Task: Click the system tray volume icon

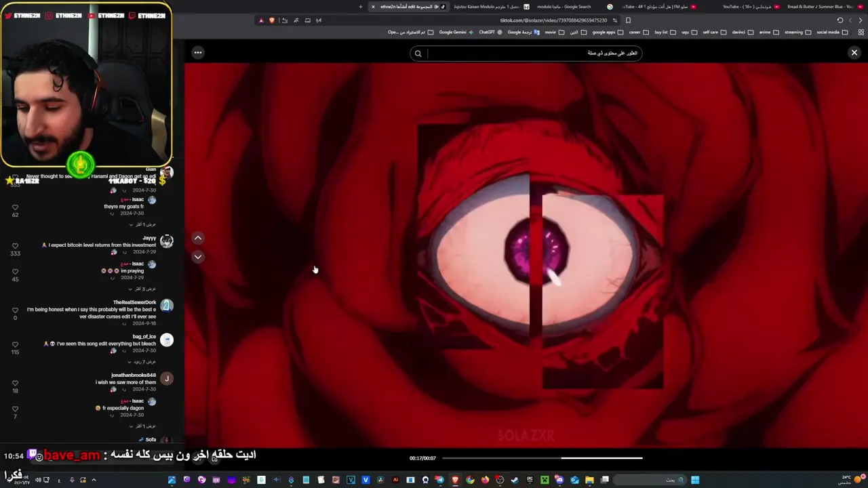Action: 38,480
